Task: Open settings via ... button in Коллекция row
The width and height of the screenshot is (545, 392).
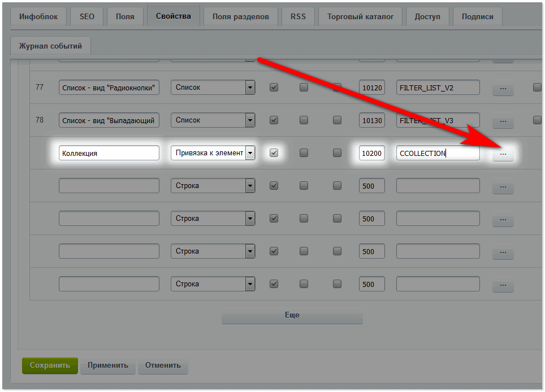Action: tap(503, 154)
